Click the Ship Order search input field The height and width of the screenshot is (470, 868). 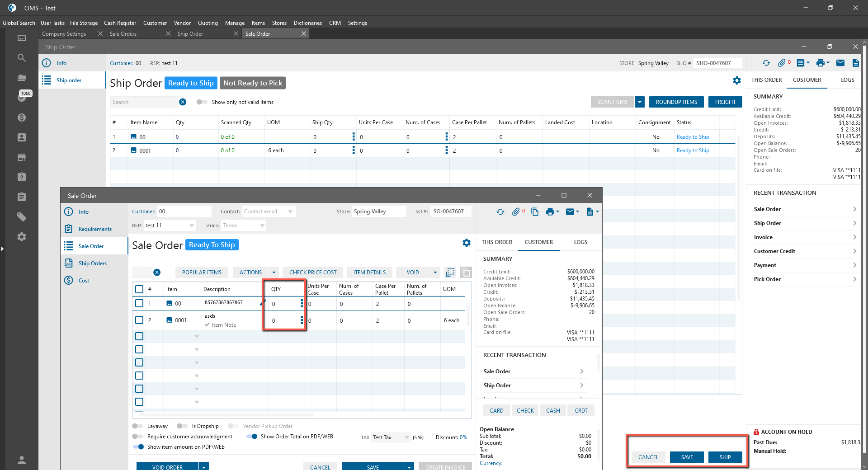pos(144,102)
